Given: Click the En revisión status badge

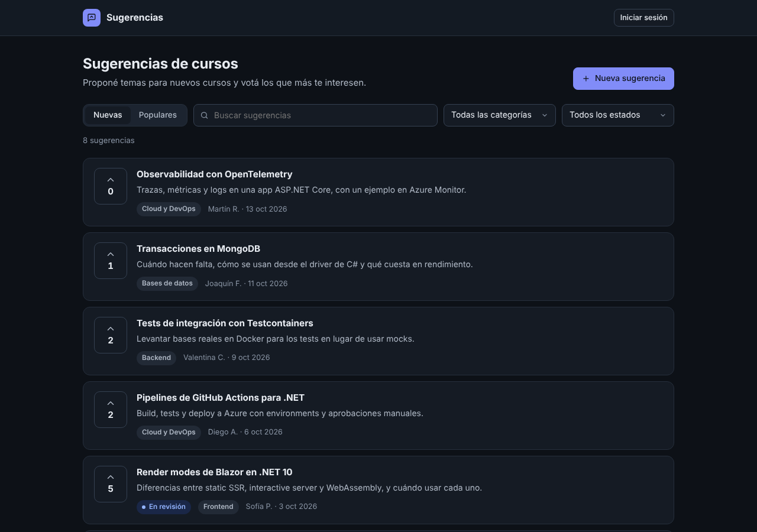Looking at the screenshot, I should [x=164, y=507].
